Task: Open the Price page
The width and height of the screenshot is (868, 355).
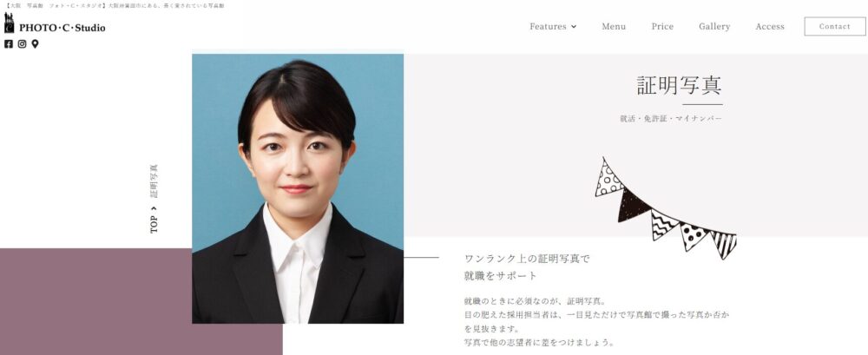Action: (x=662, y=27)
